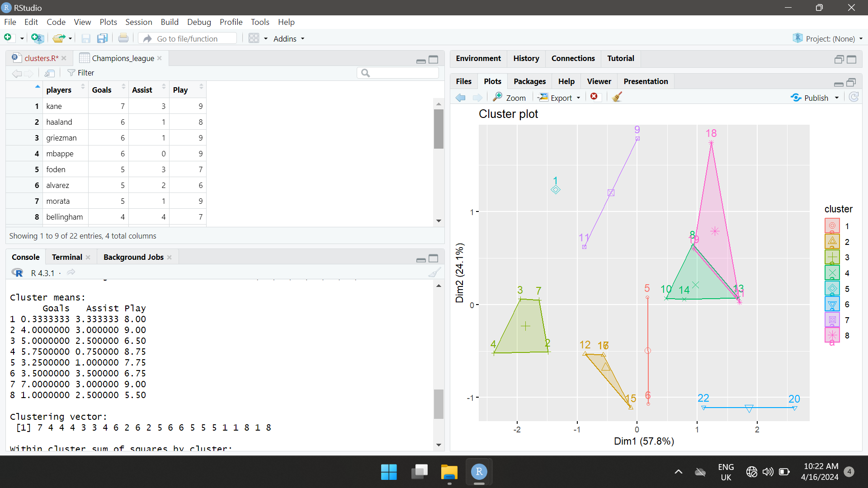Click view working directory arrow in console
This screenshot has width=868, height=488.
click(x=71, y=272)
